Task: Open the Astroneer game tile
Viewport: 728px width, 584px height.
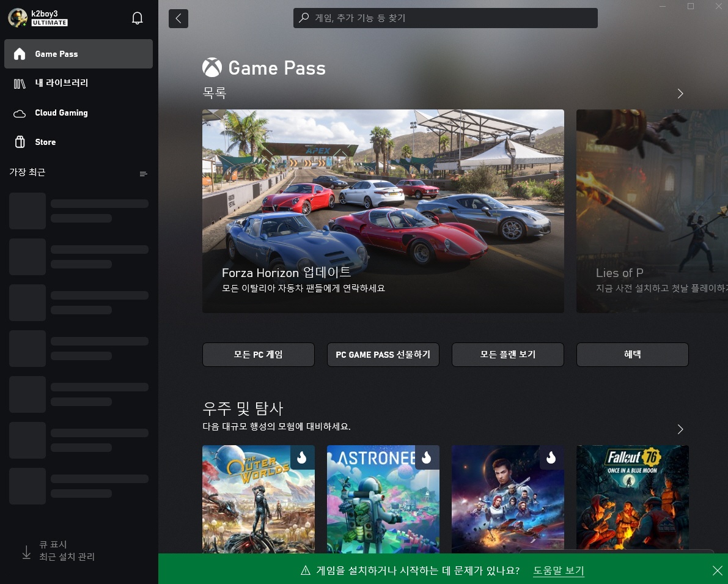Action: pos(383,499)
